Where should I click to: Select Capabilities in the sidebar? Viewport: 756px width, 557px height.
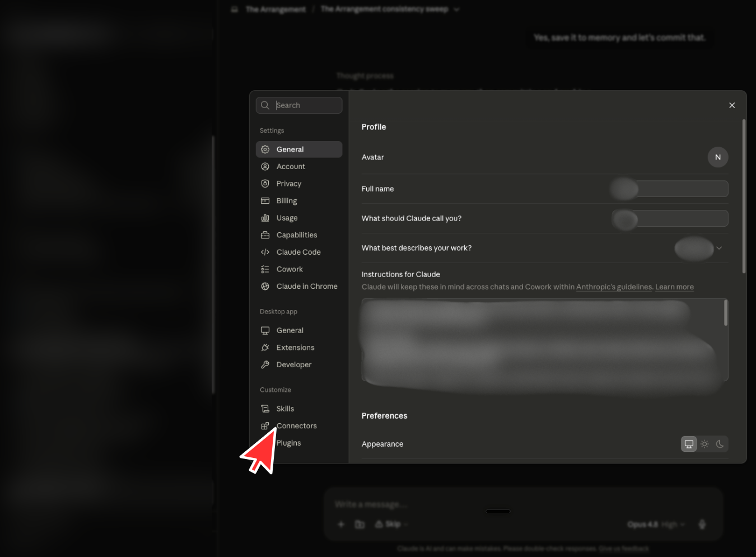[298, 235]
